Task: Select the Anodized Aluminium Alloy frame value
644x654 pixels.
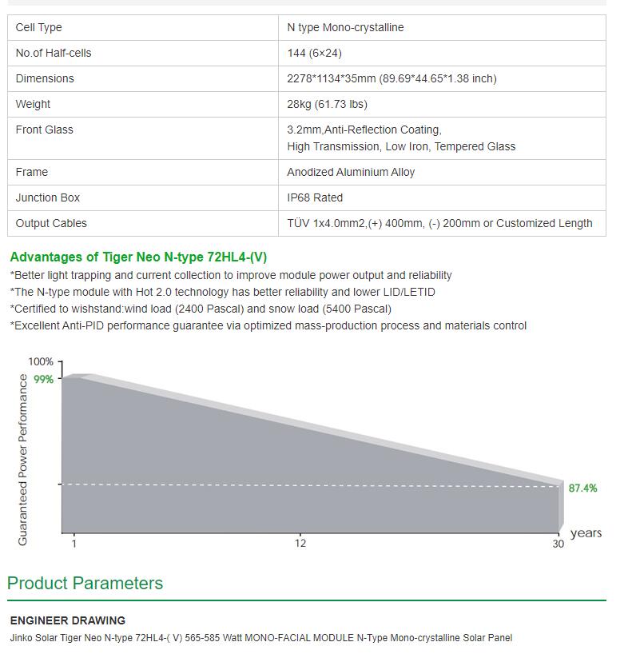Action: pos(351,172)
